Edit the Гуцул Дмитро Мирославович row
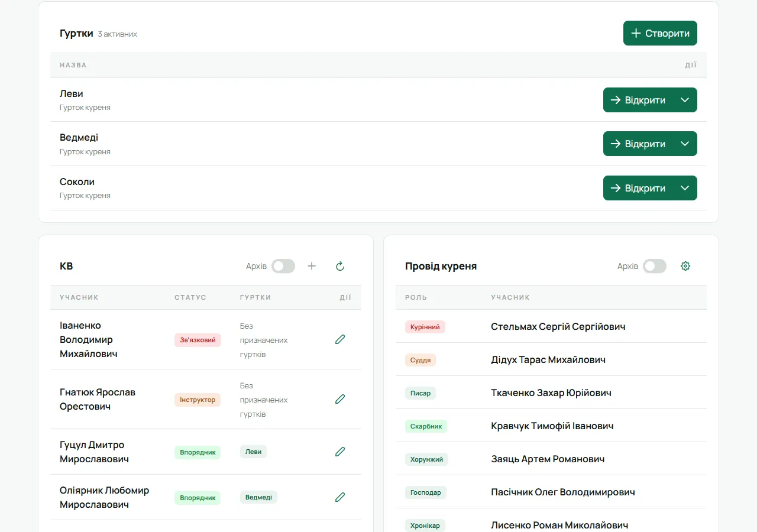Viewport: 757px width, 532px height. tap(340, 452)
